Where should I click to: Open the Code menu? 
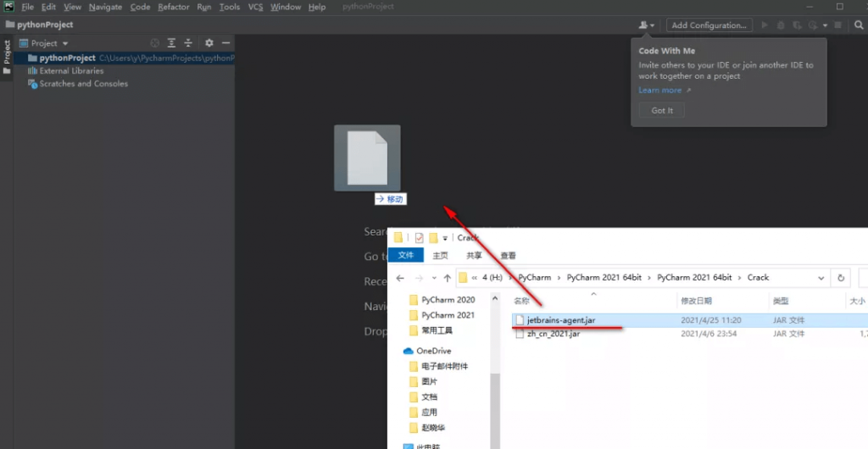(x=140, y=7)
